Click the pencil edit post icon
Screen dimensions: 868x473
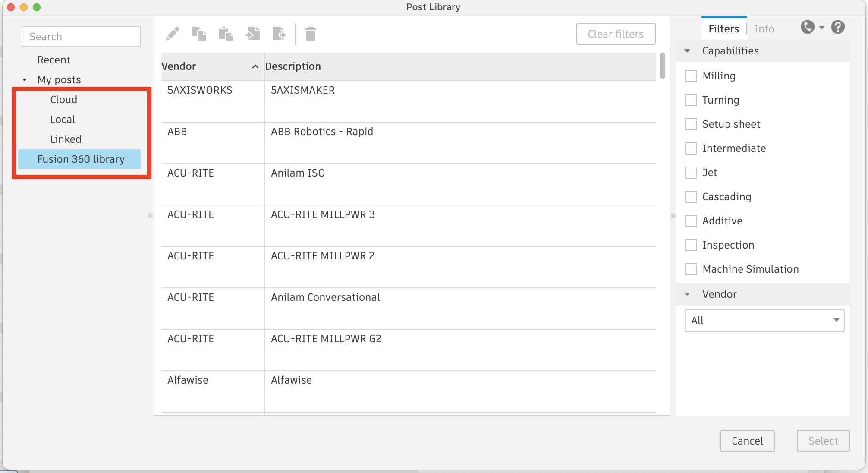coord(173,34)
